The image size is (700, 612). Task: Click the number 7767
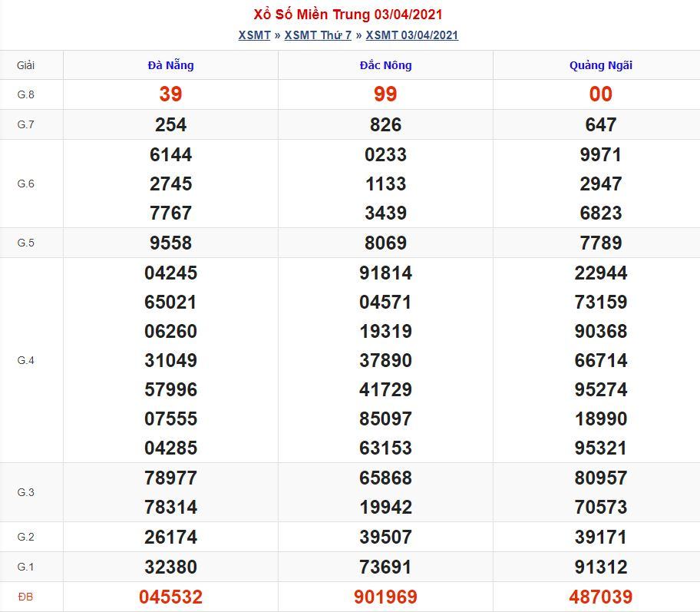tap(171, 213)
